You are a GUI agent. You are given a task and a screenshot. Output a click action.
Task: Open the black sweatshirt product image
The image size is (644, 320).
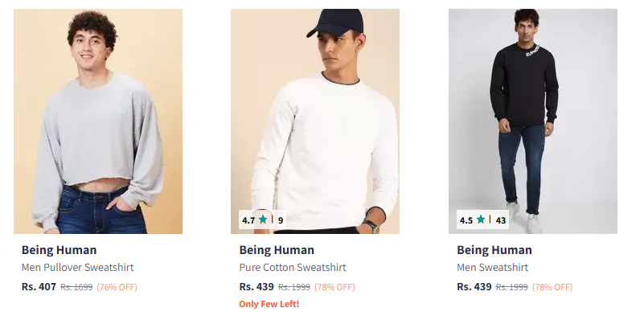533,121
